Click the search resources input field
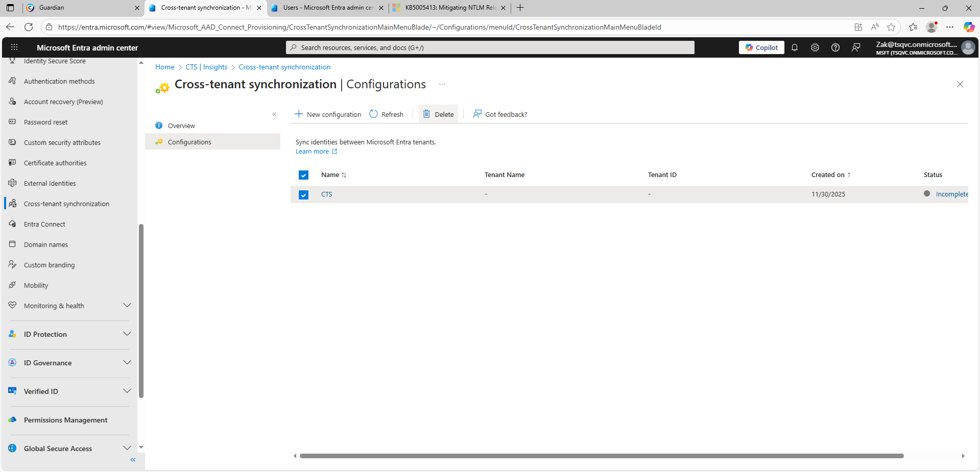980x472 pixels. point(490,47)
